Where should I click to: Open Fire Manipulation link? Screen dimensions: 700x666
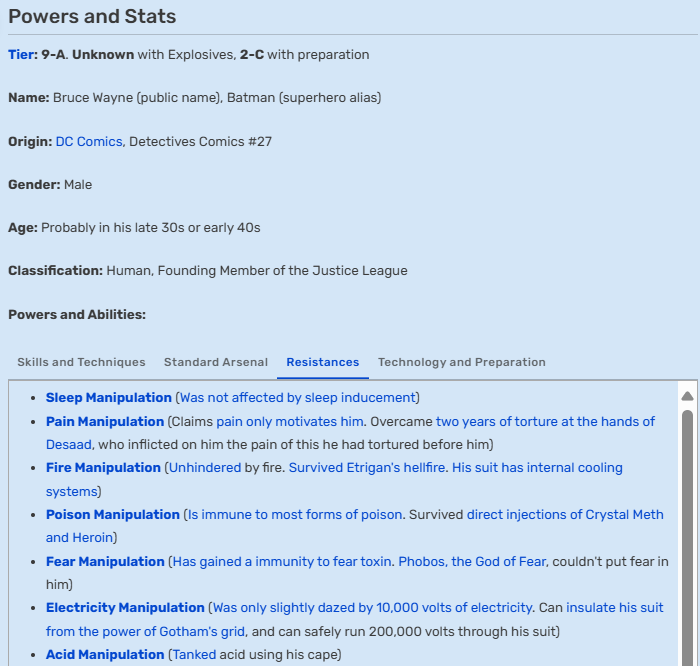click(x=103, y=467)
